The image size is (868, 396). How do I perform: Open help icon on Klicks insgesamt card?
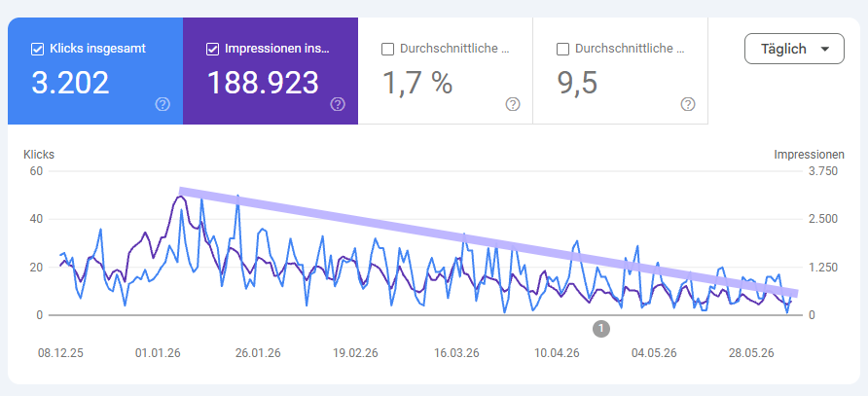coord(163,104)
